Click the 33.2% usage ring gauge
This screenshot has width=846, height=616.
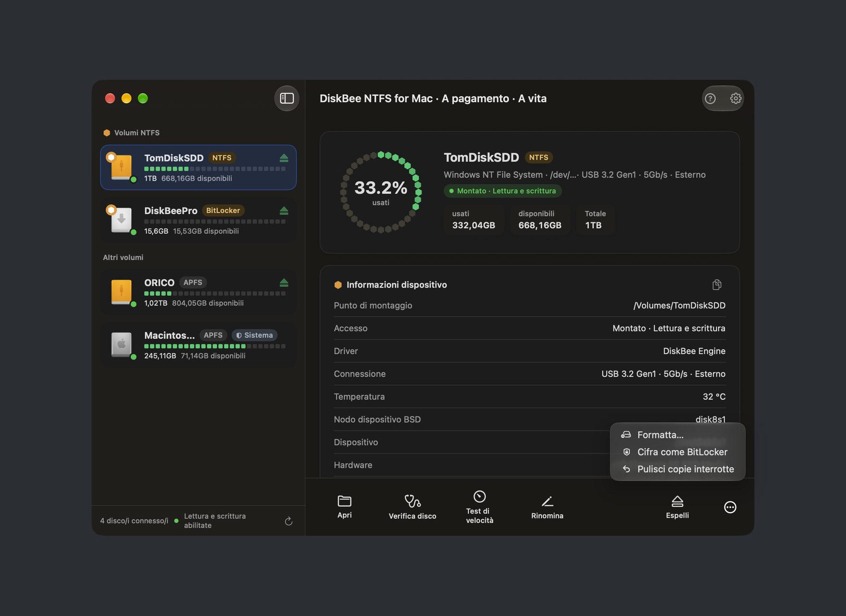click(381, 192)
